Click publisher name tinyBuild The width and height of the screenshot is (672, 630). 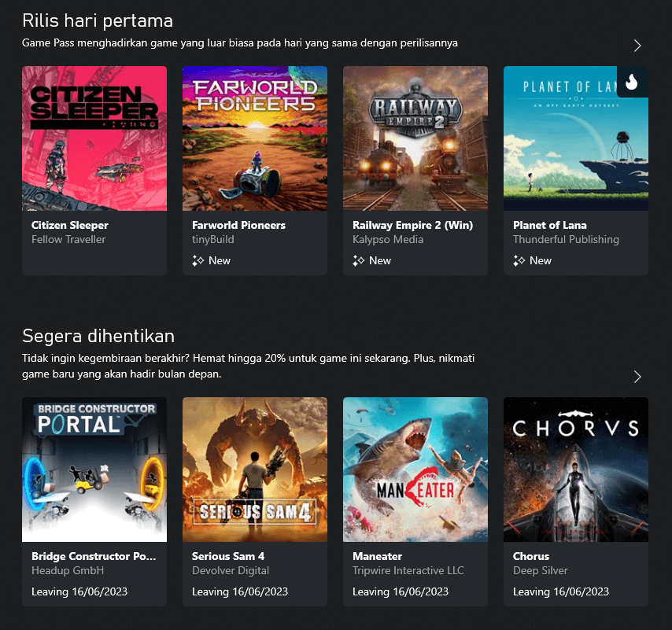[213, 239]
